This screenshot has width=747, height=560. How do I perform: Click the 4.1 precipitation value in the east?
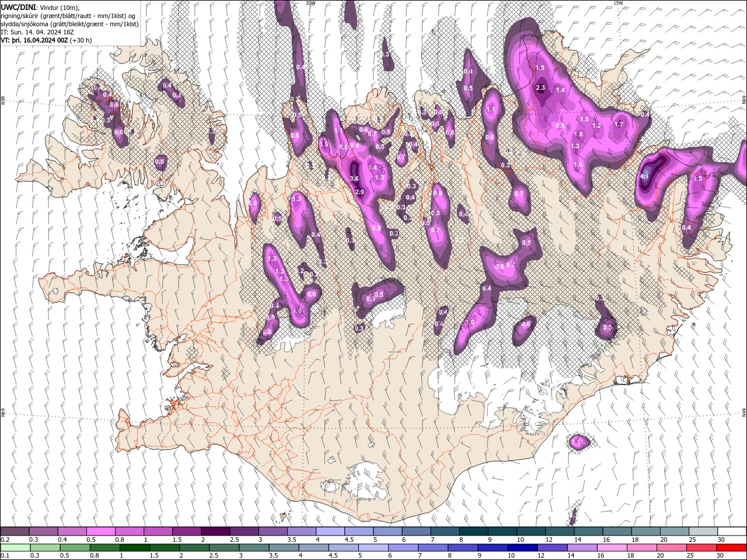click(644, 176)
